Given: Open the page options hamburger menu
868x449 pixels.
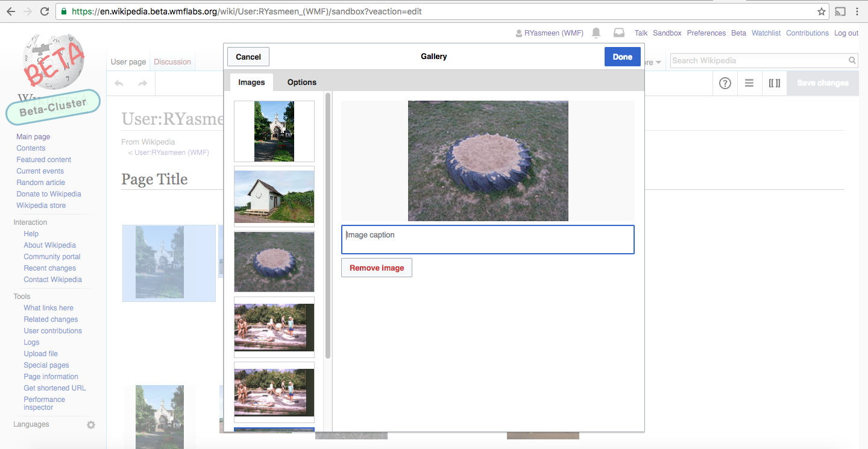Looking at the screenshot, I should [749, 83].
